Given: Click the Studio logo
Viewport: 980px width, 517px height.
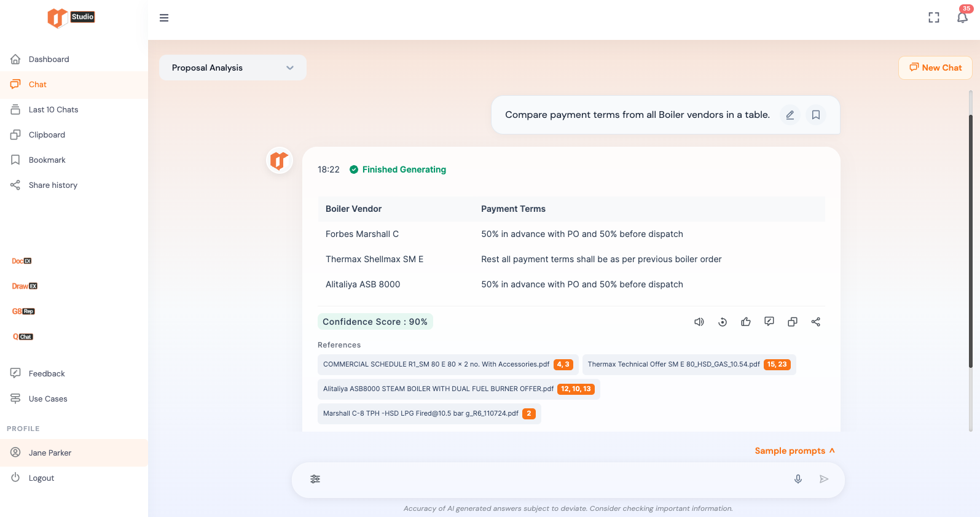Looking at the screenshot, I should [x=71, y=18].
